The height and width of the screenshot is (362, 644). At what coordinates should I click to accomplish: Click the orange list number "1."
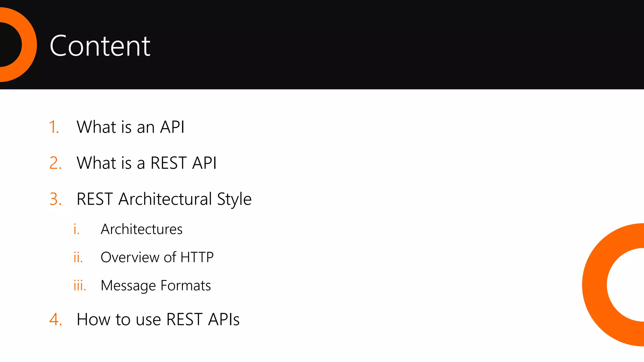coord(54,127)
